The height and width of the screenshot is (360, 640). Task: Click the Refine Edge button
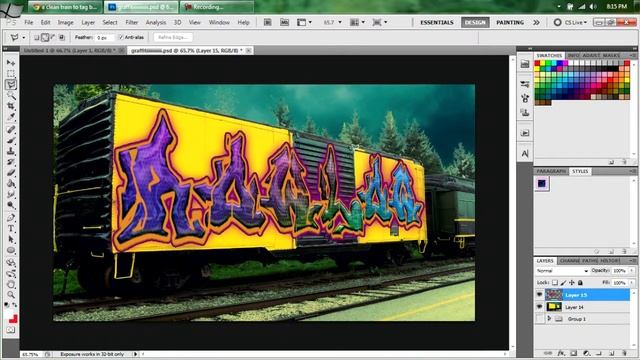tap(173, 37)
